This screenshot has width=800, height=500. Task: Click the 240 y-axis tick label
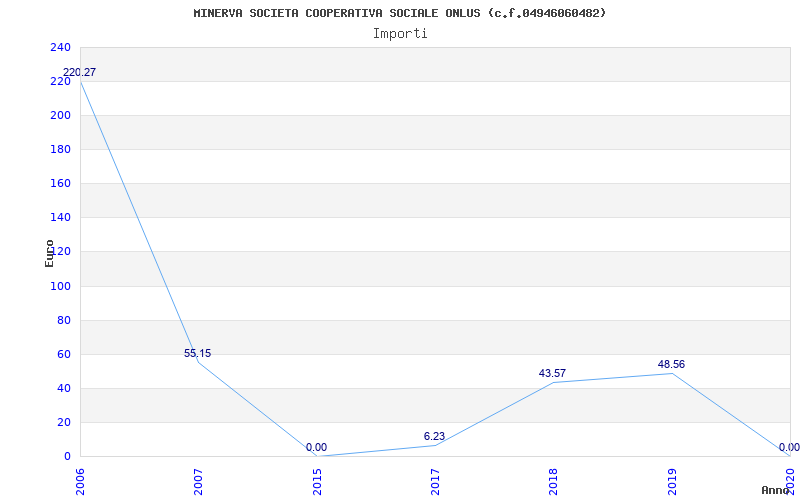tap(60, 47)
